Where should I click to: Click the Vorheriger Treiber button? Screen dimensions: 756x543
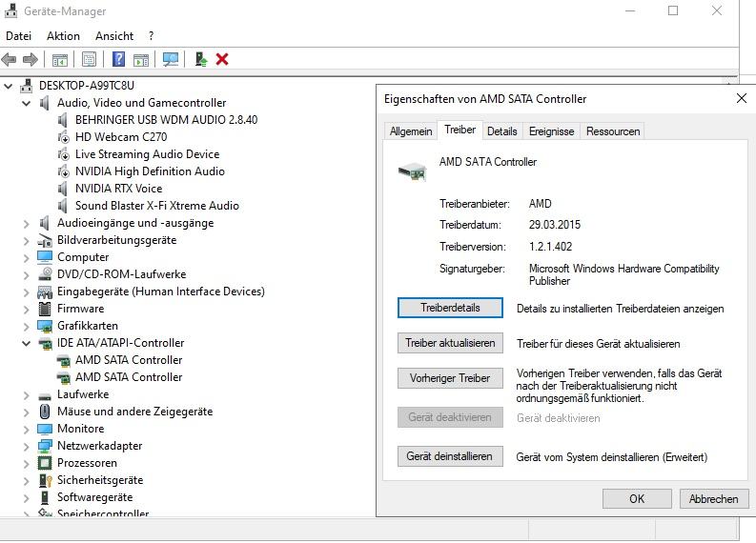tap(450, 378)
